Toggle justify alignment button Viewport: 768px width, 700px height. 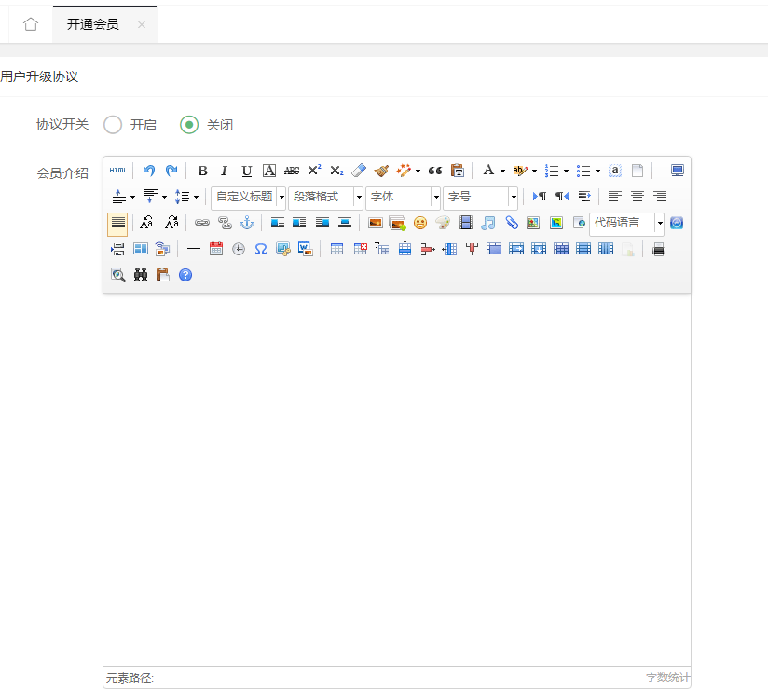(x=117, y=224)
